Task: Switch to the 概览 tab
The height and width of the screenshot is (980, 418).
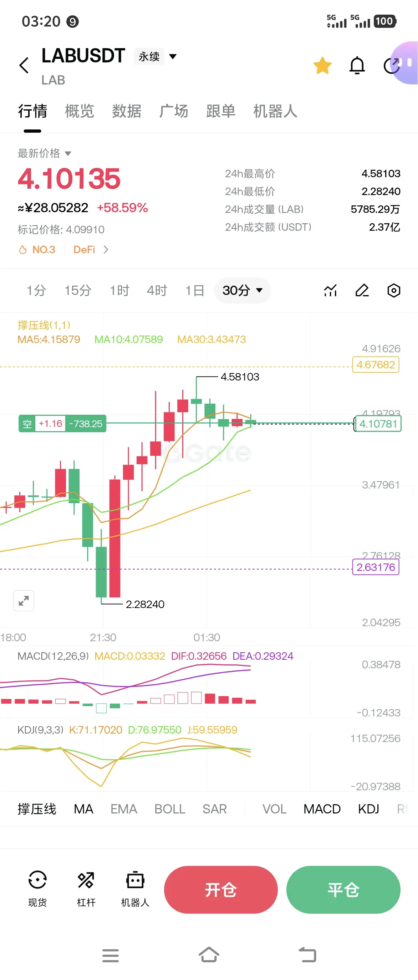Action: pos(80,111)
